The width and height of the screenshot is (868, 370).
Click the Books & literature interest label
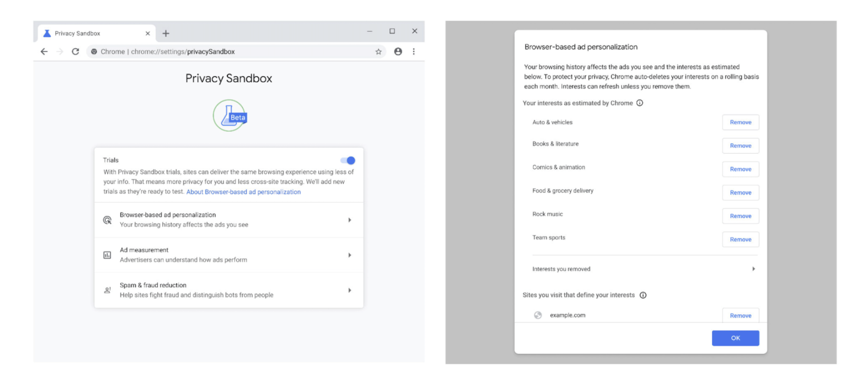(x=555, y=144)
